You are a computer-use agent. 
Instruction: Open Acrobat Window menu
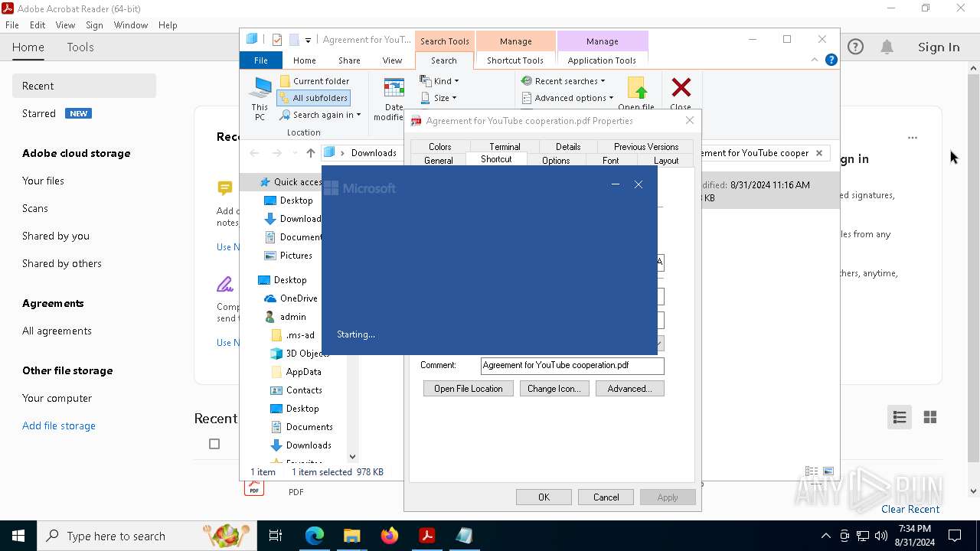point(131,24)
